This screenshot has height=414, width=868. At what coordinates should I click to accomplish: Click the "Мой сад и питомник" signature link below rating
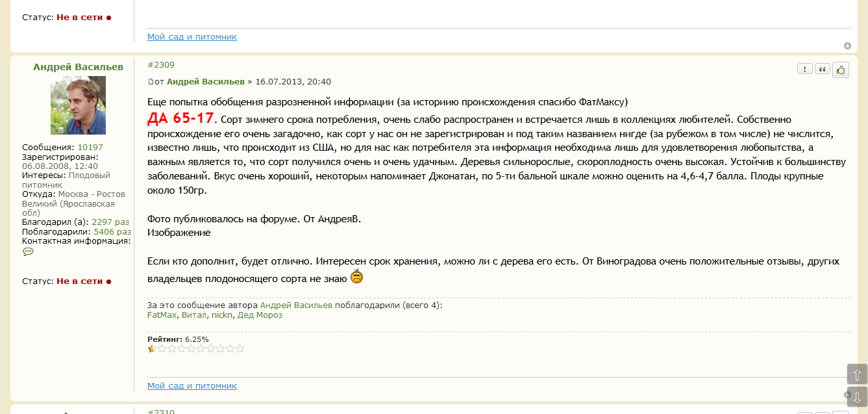pos(192,386)
